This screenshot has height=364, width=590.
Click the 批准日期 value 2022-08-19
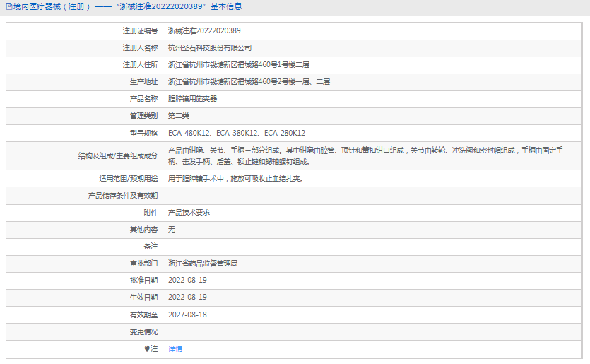(x=187, y=281)
